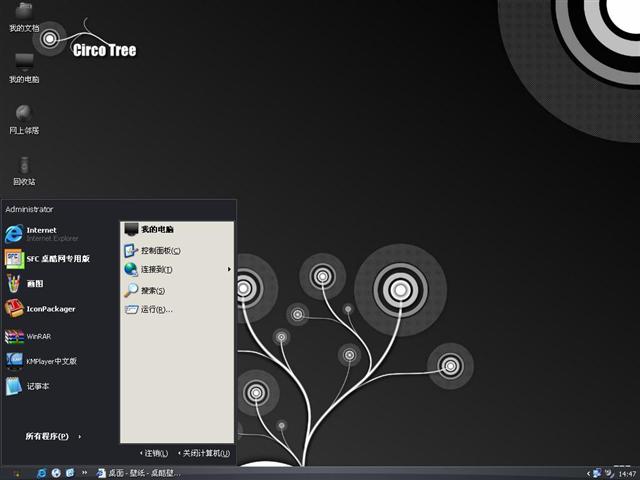Expand the quick launch overflow chevron
This screenshot has height=480, width=640.
tap(85, 473)
